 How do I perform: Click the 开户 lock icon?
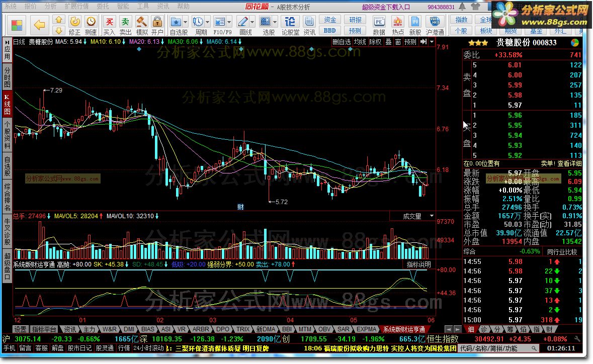pyautogui.click(x=157, y=25)
